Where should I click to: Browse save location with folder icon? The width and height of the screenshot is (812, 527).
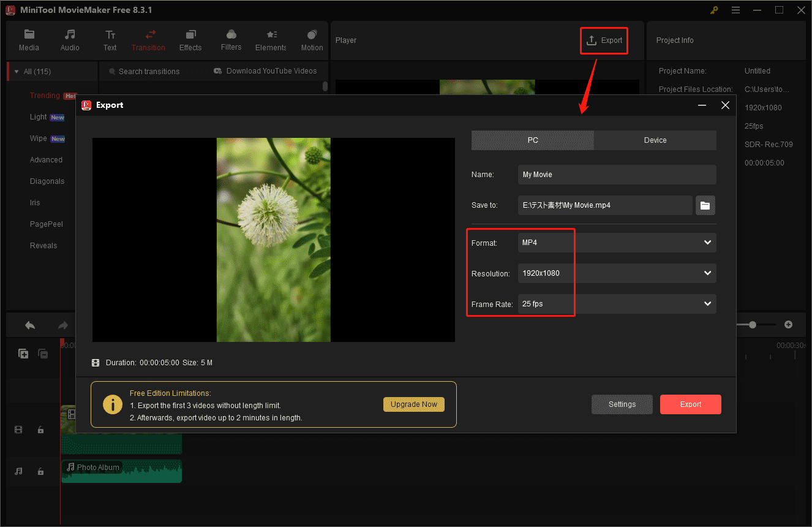[705, 205]
